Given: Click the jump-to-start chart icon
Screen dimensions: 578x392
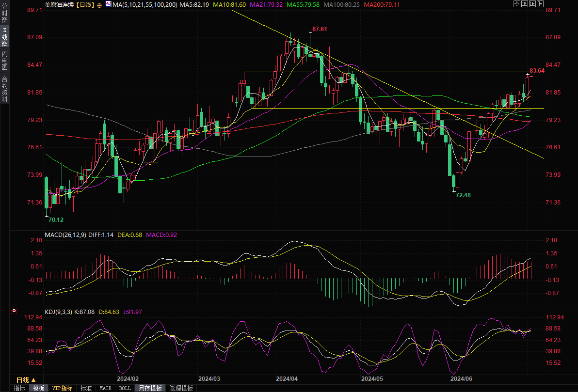Looking at the screenshot, I should point(525,4).
